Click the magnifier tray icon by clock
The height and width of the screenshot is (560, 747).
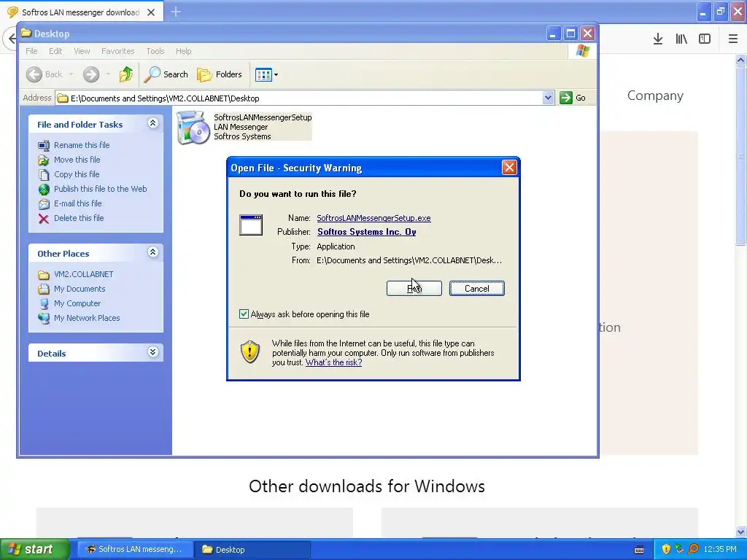pos(693,550)
